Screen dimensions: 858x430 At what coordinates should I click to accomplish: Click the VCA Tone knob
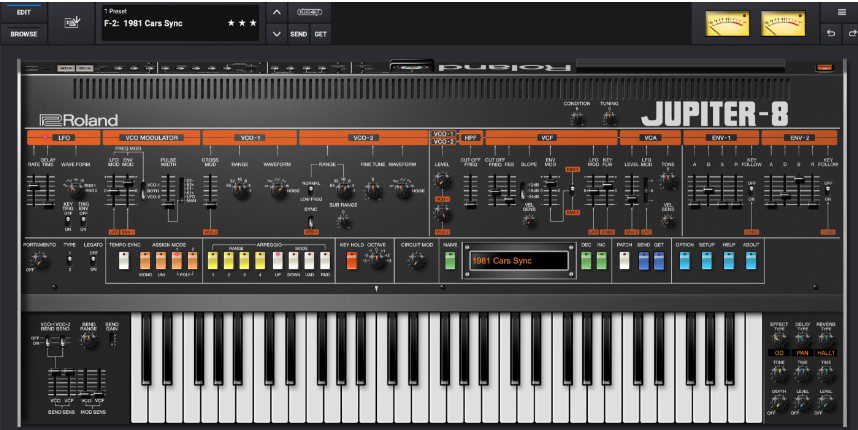click(667, 181)
